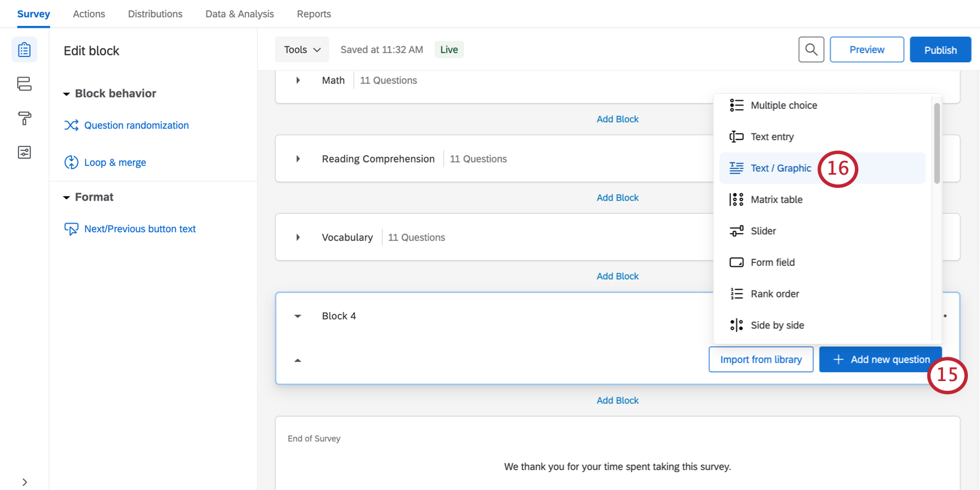This screenshot has height=490, width=980.
Task: Open the Survey flow sidebar icon
Action: [x=24, y=84]
